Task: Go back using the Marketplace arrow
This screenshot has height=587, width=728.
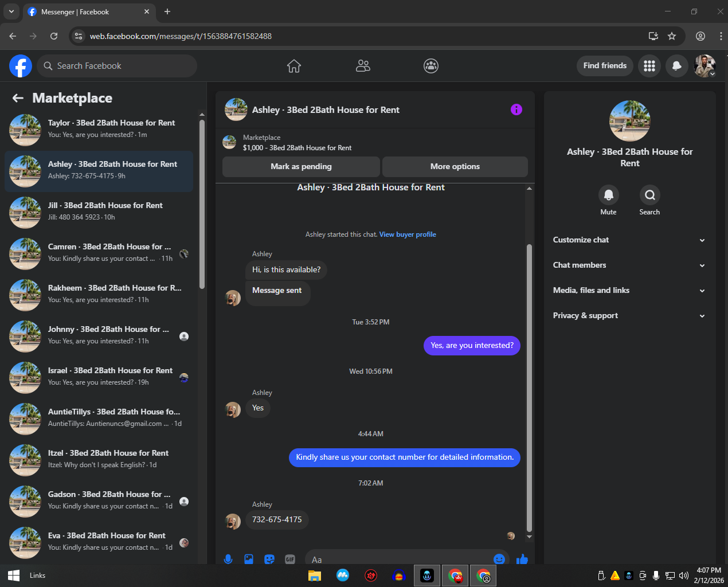Action: [x=18, y=98]
